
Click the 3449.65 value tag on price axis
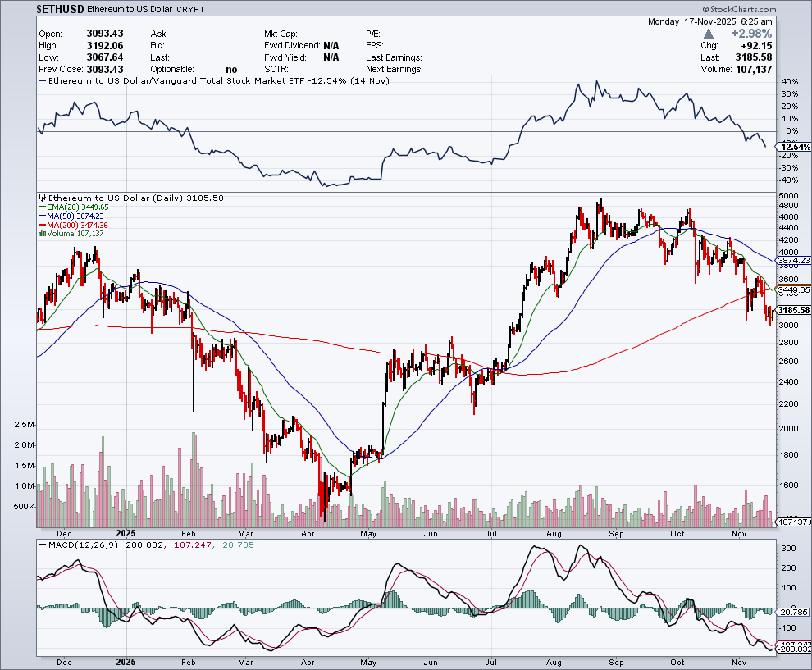click(x=794, y=290)
